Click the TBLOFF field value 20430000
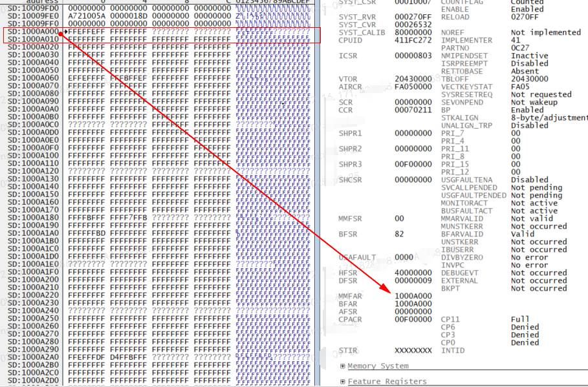Image resolution: width=588 pixels, height=387 pixels. [530, 79]
